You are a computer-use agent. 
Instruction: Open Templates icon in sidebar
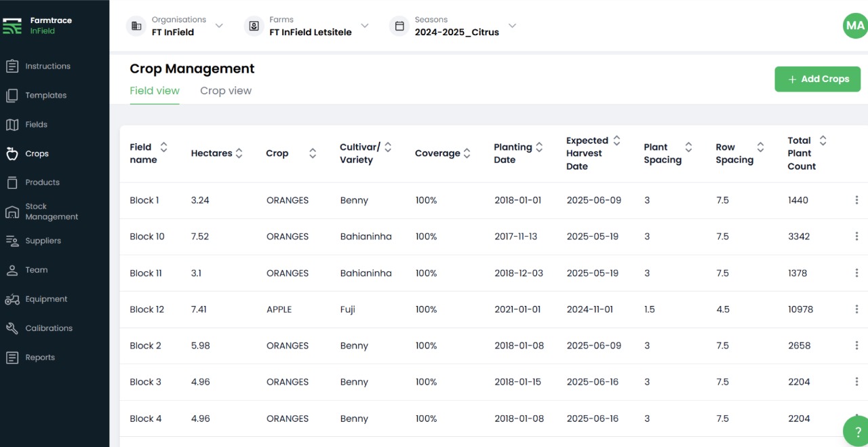[x=12, y=96]
